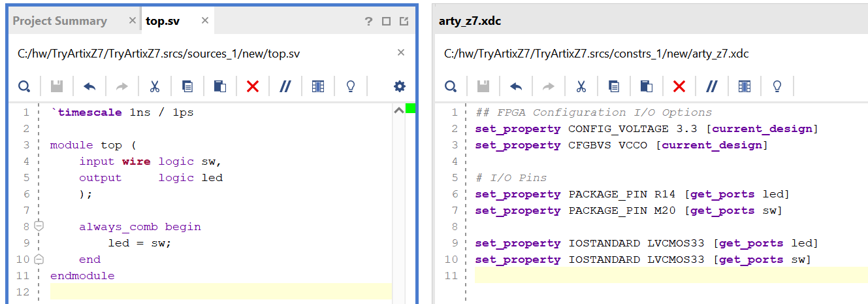Image resolution: width=868 pixels, height=304 pixels.
Task: Toggle column selection mode in arty_z7.xdc toolbar
Action: coord(745,86)
